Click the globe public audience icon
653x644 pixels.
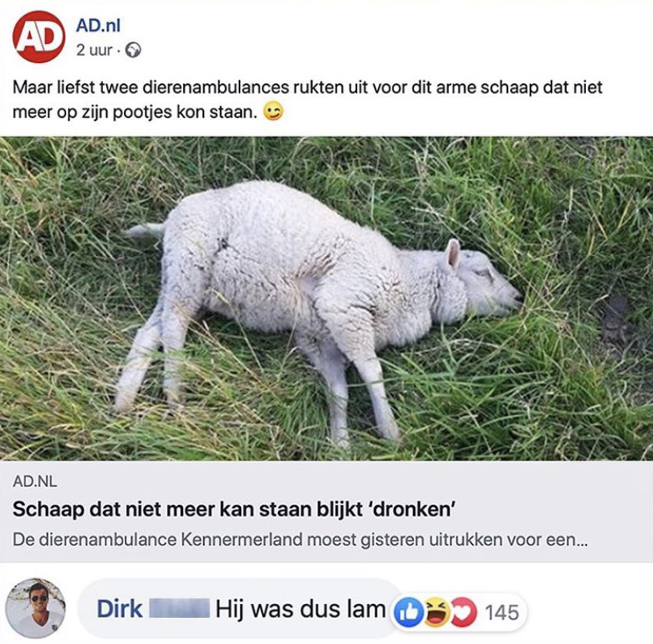[133, 50]
